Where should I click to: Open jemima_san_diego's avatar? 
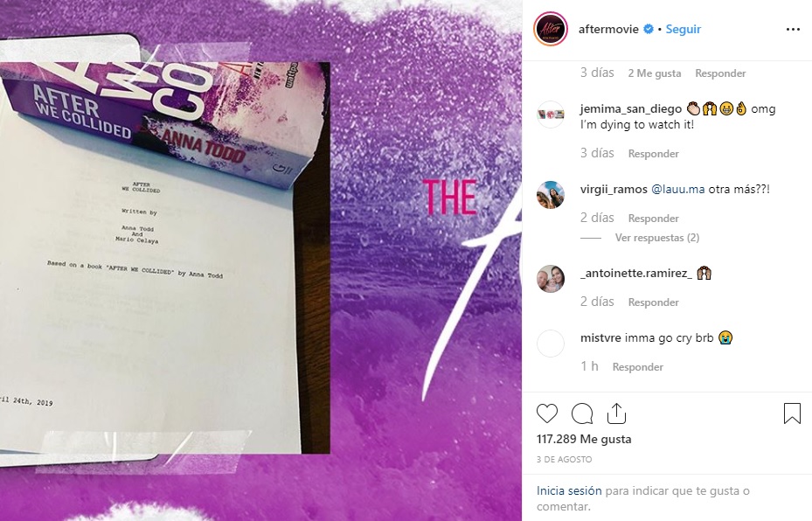[551, 115]
